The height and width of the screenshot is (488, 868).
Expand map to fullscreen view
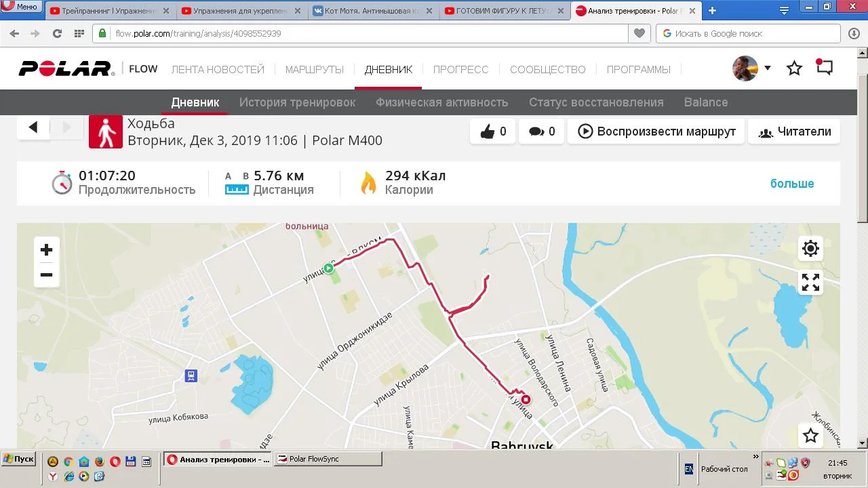810,282
